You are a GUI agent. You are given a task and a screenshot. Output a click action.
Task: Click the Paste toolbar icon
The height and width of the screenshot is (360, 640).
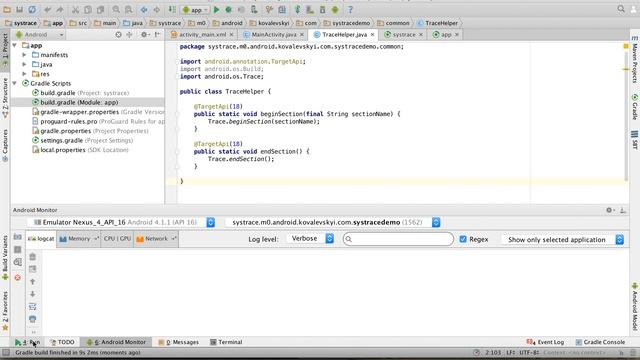100,9
